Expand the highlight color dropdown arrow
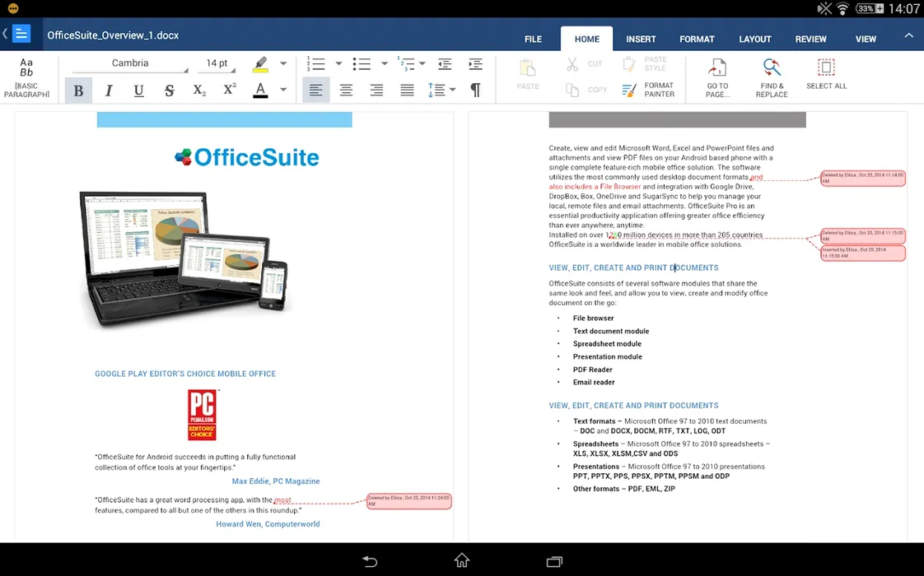Screen dimensions: 924x576 (283, 63)
